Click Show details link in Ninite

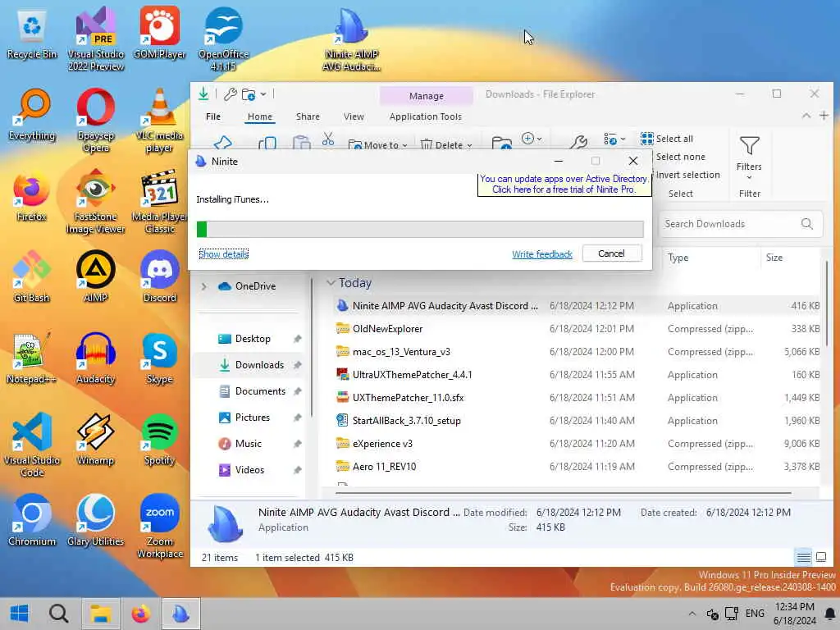pos(223,254)
